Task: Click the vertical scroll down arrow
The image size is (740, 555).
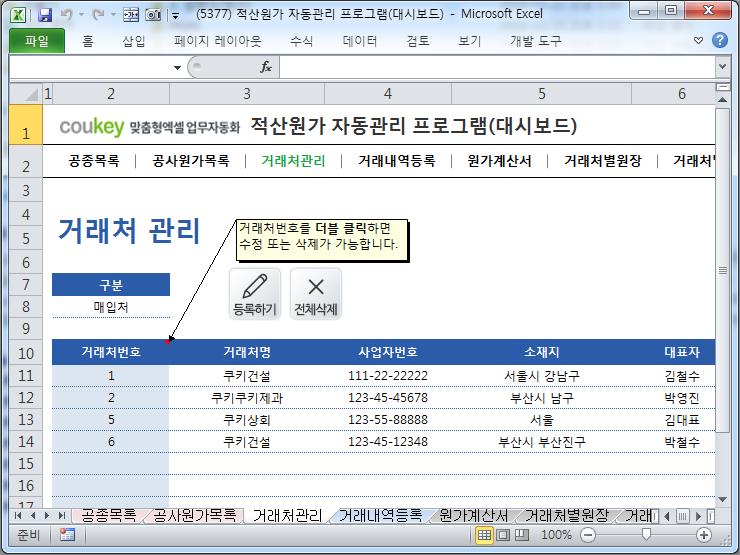Action: tap(723, 499)
